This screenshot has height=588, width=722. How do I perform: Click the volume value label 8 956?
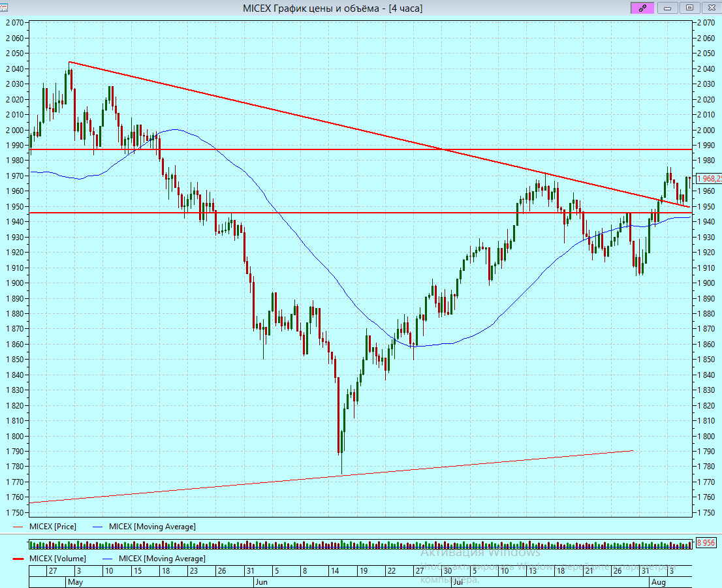[706, 542]
